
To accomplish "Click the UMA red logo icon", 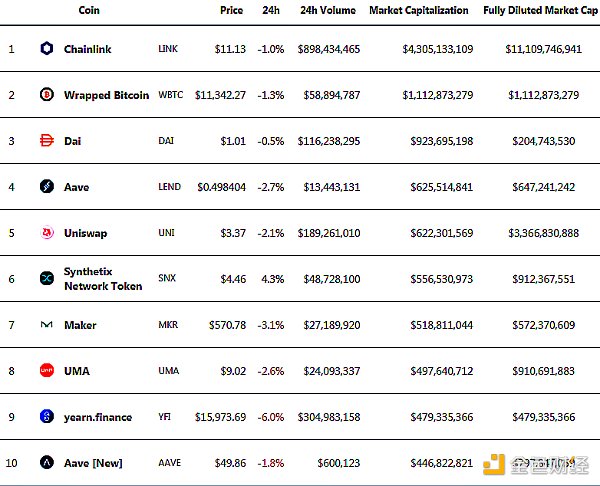I will (46, 371).
